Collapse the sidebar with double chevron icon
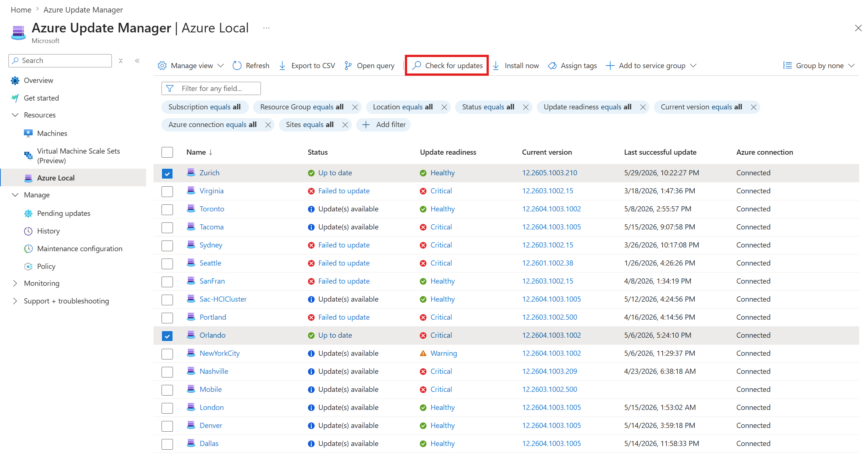The width and height of the screenshot is (868, 453). coord(137,61)
